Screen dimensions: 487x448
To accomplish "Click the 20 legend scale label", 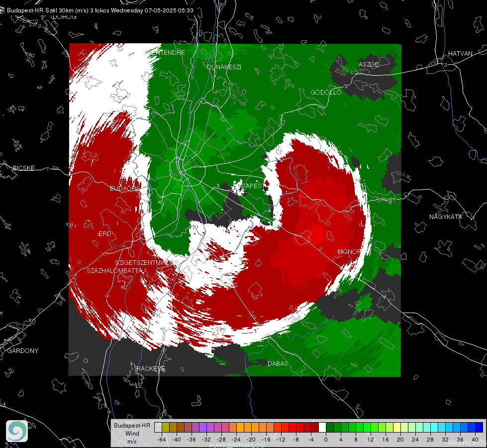I will pyautogui.click(x=400, y=440).
